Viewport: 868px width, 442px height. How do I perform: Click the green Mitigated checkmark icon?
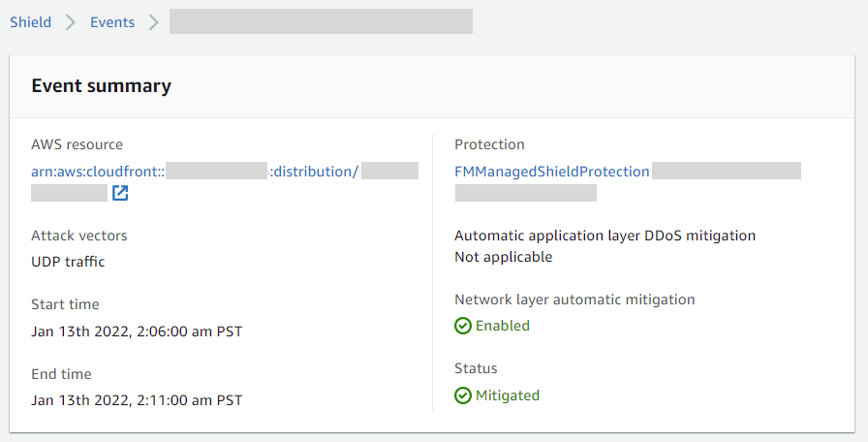[463, 395]
